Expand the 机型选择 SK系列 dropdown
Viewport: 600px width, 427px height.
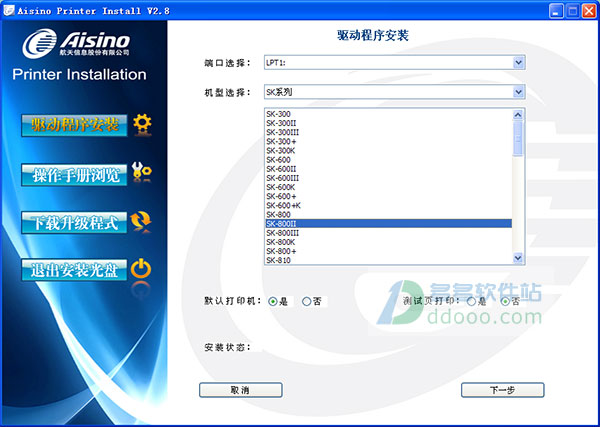coord(518,92)
